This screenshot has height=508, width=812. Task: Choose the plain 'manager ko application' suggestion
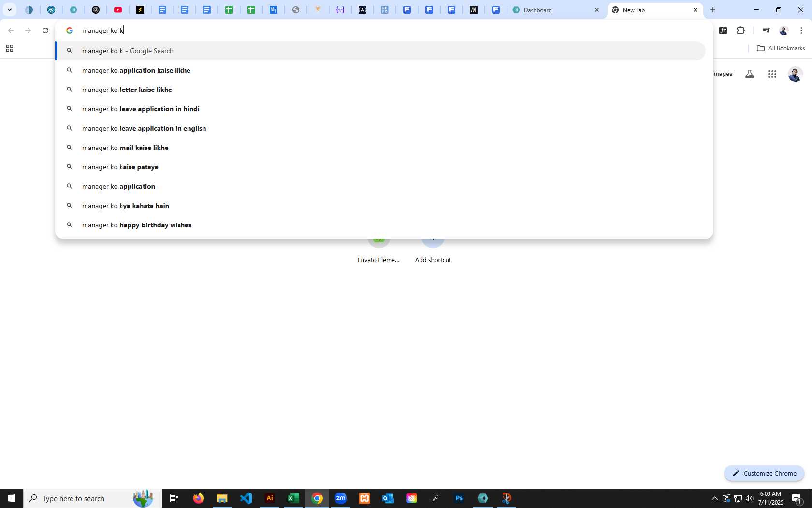pos(380,186)
